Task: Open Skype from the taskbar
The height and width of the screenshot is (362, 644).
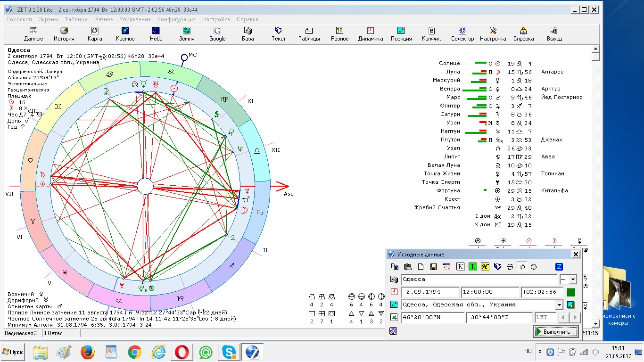Action: [x=229, y=352]
